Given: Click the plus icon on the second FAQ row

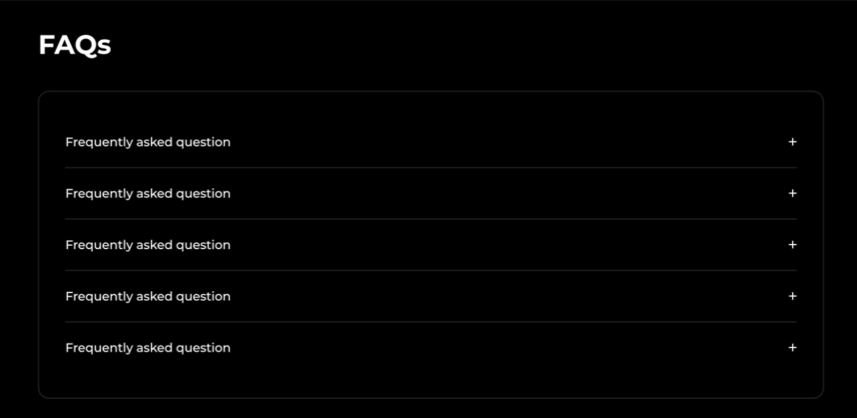Looking at the screenshot, I should point(792,193).
